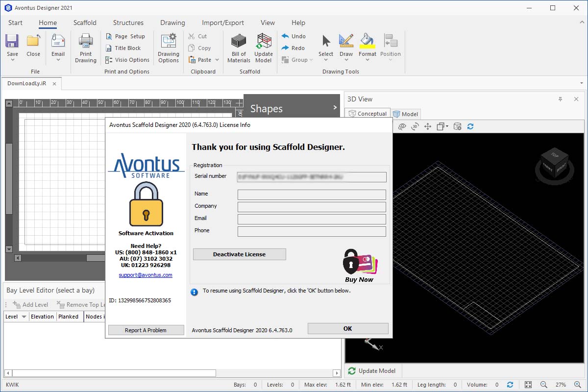Screen dimensions: 588x392
Task: Open the support@avontus.com link
Action: click(146, 275)
